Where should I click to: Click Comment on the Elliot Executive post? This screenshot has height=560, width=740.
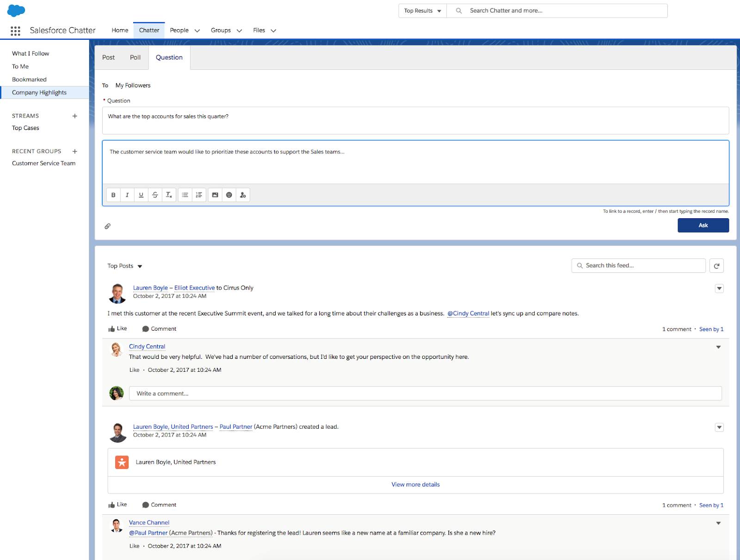click(159, 329)
